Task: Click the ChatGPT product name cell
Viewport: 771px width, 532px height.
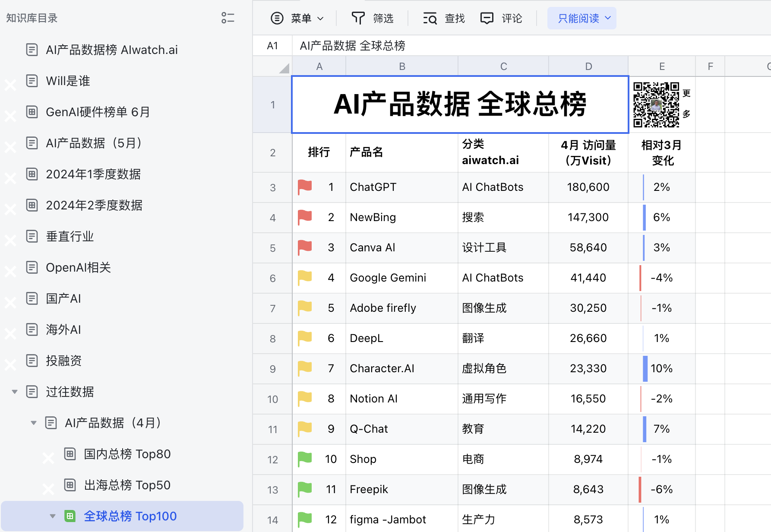Action: point(402,187)
